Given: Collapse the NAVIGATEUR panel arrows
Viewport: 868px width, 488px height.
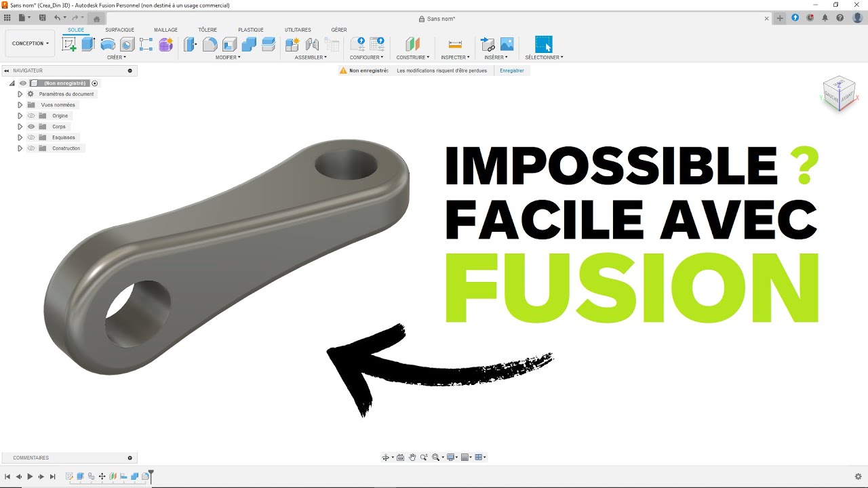Looking at the screenshot, I should pyautogui.click(x=7, y=70).
